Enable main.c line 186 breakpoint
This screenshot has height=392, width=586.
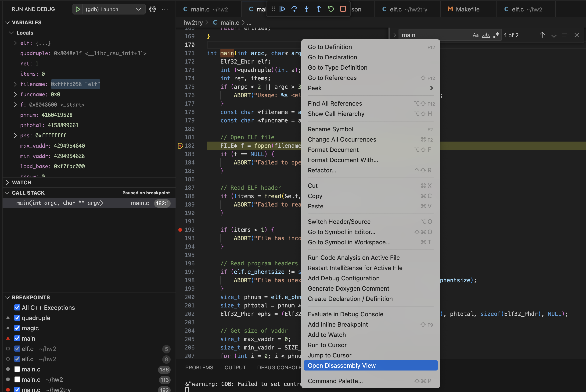17,369
